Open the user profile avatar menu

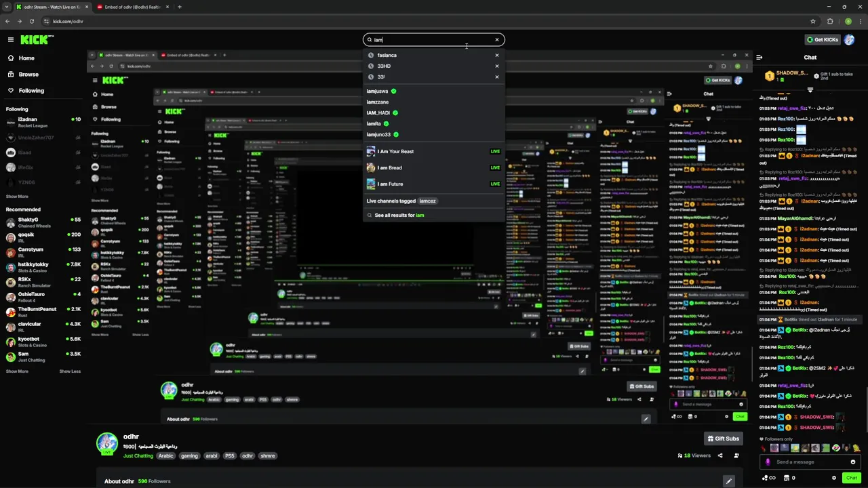tap(850, 40)
